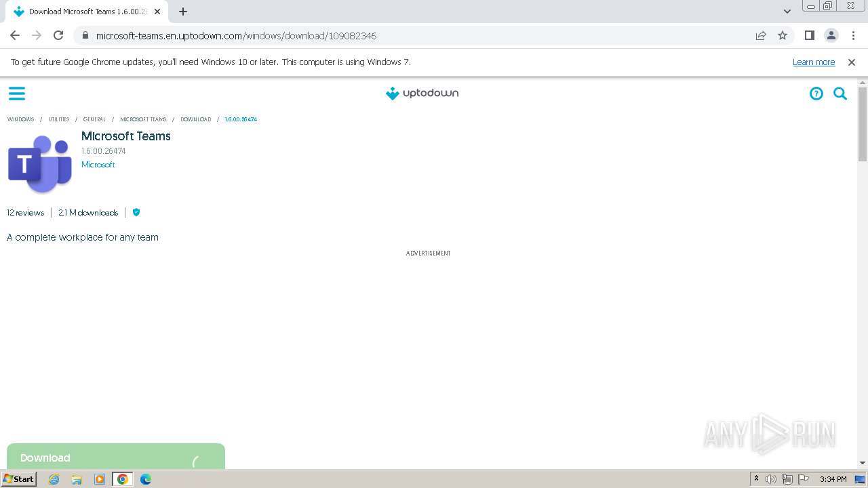868x488 pixels.
Task: Click the padlock site info icon
Action: click(x=85, y=35)
